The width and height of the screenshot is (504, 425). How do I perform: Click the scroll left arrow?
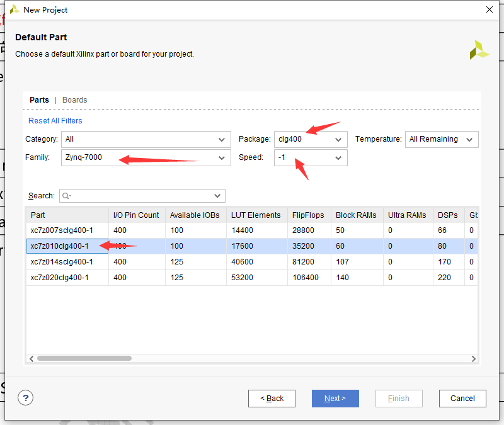pos(31,358)
